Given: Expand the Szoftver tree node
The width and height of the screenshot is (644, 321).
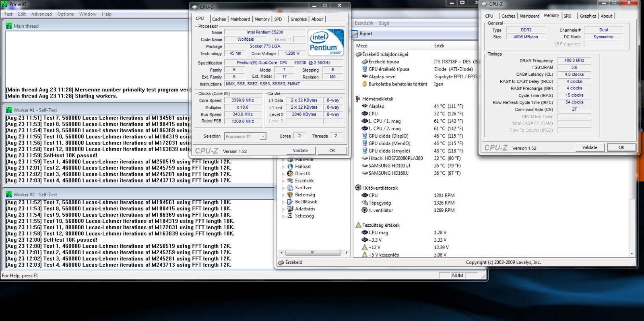Looking at the screenshot, I should tap(283, 188).
